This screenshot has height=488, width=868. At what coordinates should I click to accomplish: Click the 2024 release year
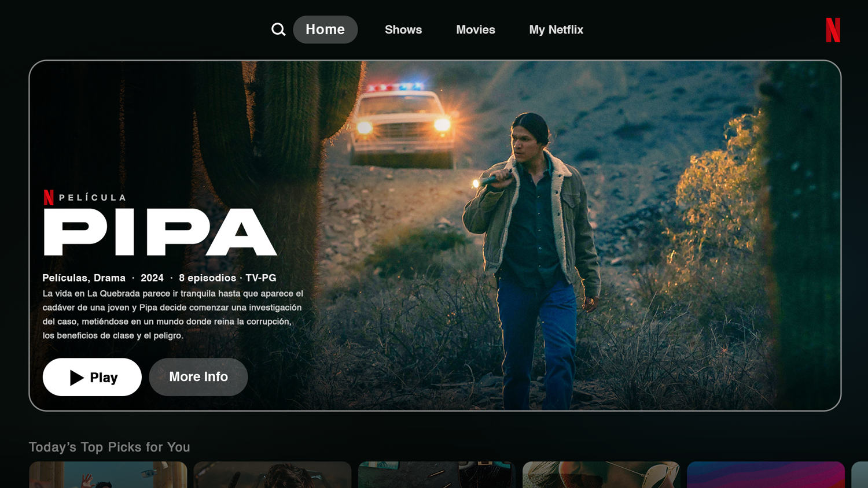click(152, 278)
